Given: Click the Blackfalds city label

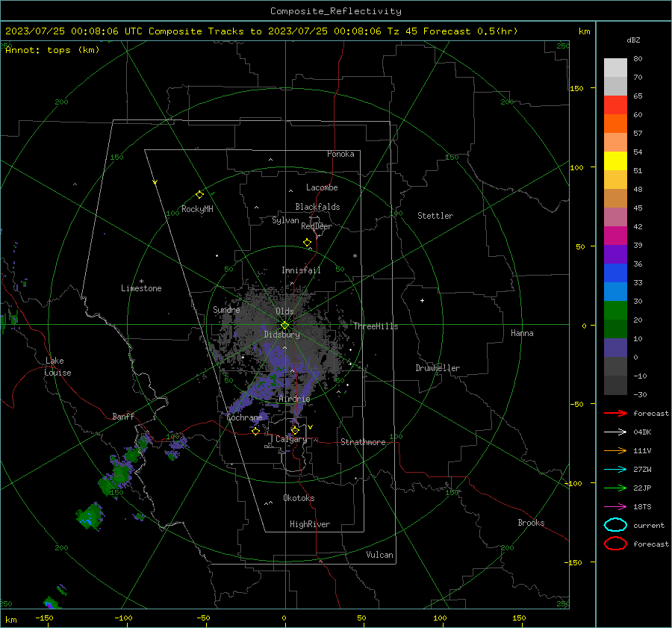Looking at the screenshot, I should [x=317, y=207].
